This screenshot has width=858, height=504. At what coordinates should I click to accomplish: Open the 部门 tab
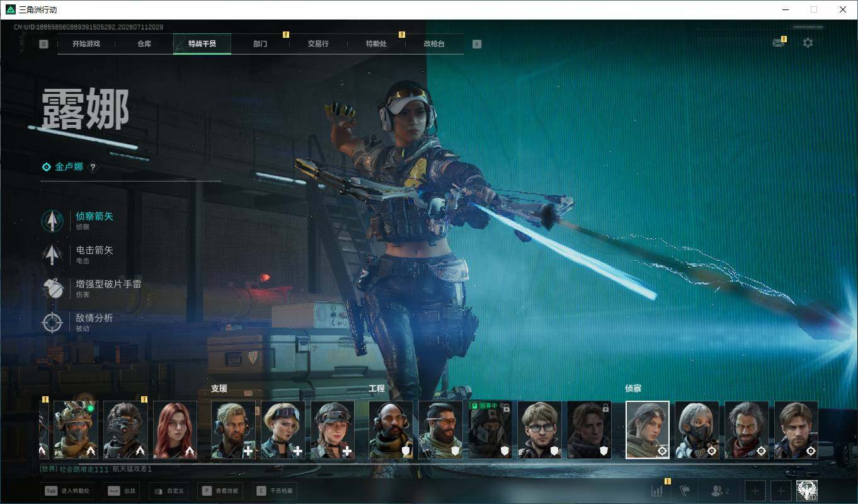point(260,44)
